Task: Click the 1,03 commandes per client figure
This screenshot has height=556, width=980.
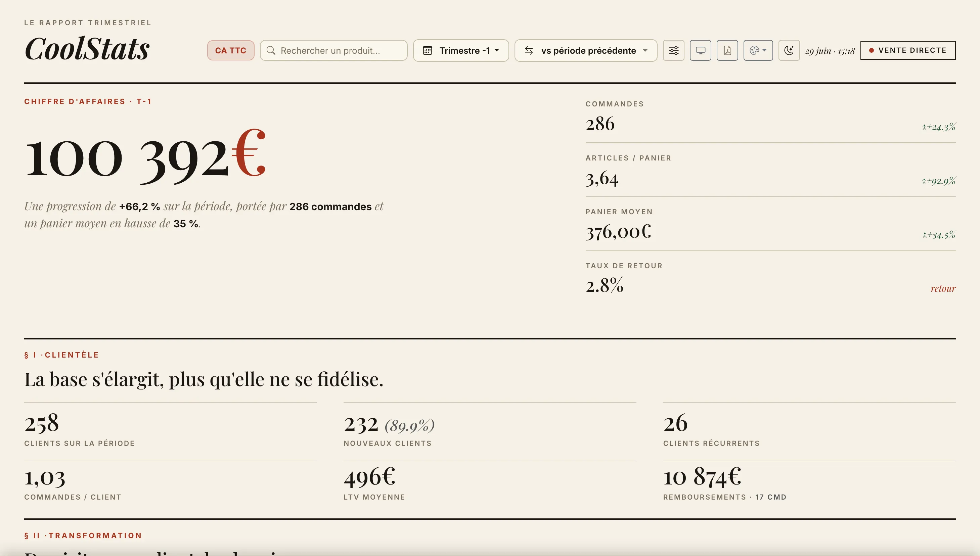Action: tap(45, 477)
